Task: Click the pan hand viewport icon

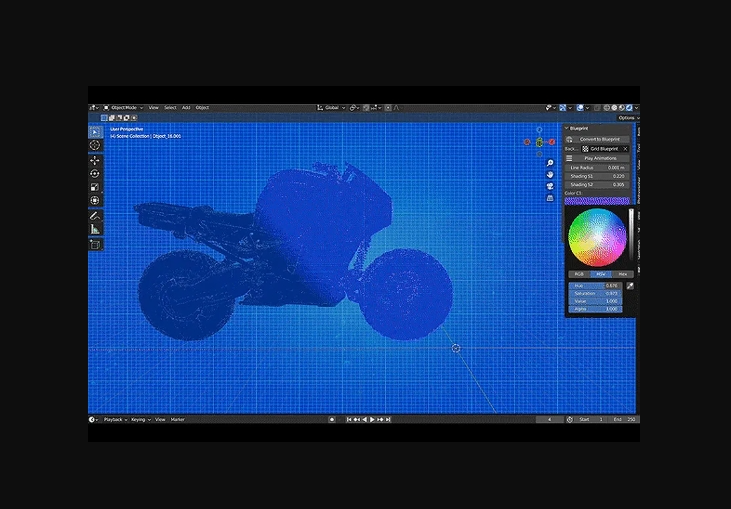Action: tap(550, 174)
